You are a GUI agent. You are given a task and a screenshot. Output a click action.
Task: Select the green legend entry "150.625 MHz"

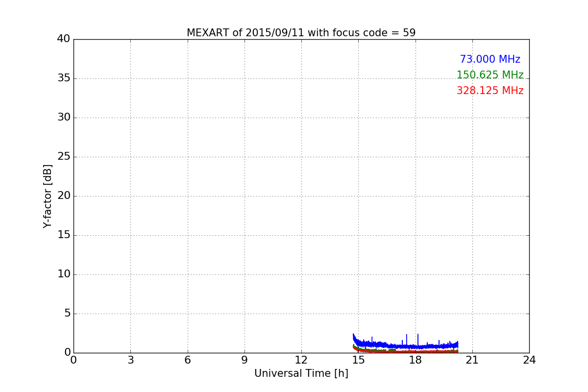(x=490, y=75)
